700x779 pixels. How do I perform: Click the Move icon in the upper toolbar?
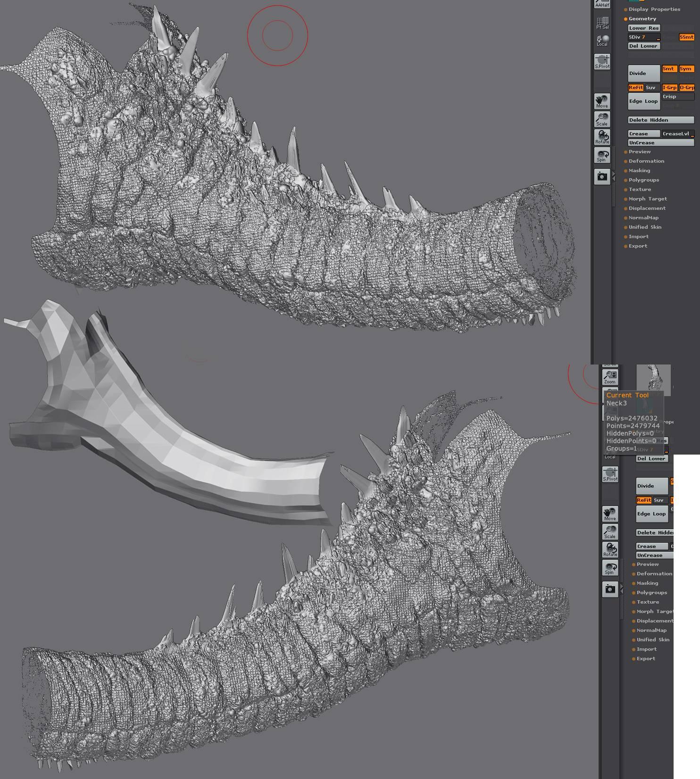602,101
